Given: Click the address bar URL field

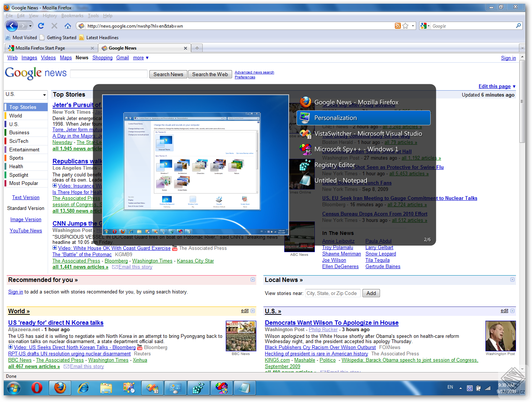Looking at the screenshot, I should [x=240, y=26].
